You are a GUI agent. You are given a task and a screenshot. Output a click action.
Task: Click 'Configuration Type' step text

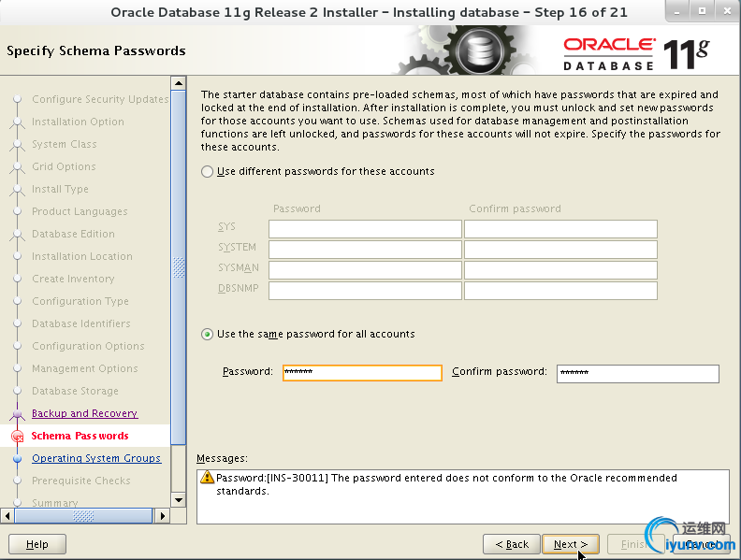(80, 301)
